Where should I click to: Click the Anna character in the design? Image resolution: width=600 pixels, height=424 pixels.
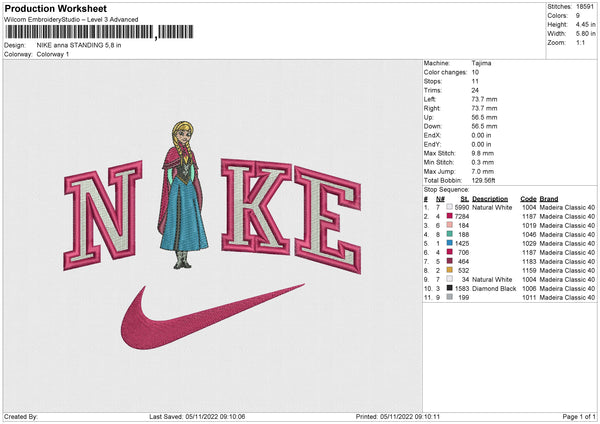tap(182, 195)
